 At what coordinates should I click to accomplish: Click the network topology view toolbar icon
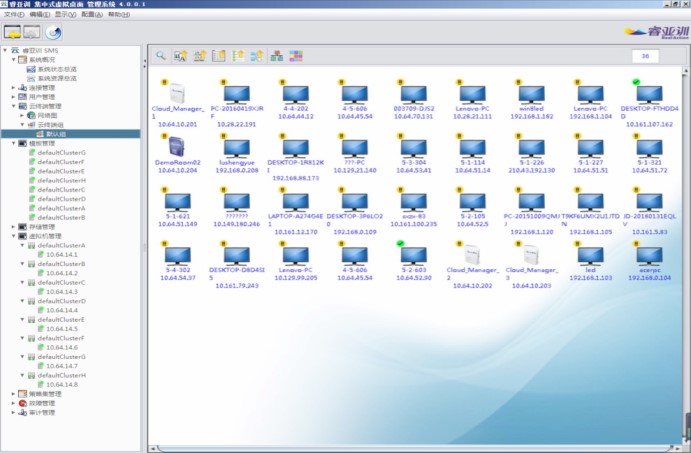click(x=277, y=56)
